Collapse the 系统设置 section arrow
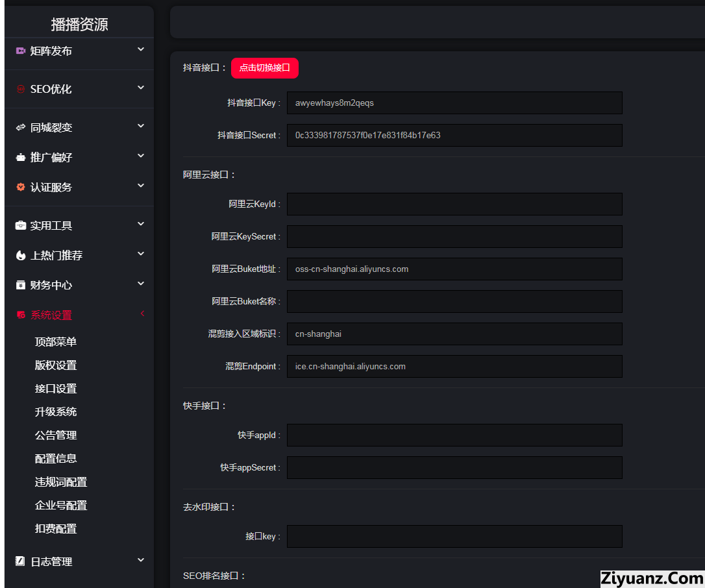 [142, 314]
